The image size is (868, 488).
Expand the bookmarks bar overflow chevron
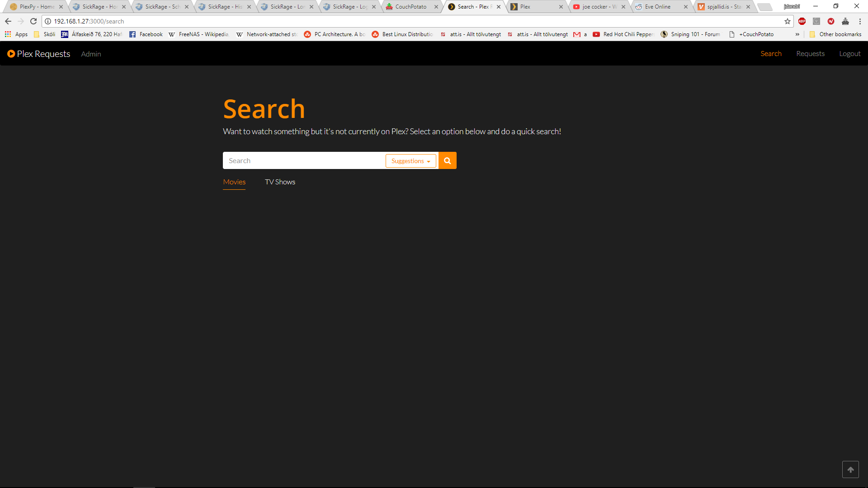tap(797, 34)
